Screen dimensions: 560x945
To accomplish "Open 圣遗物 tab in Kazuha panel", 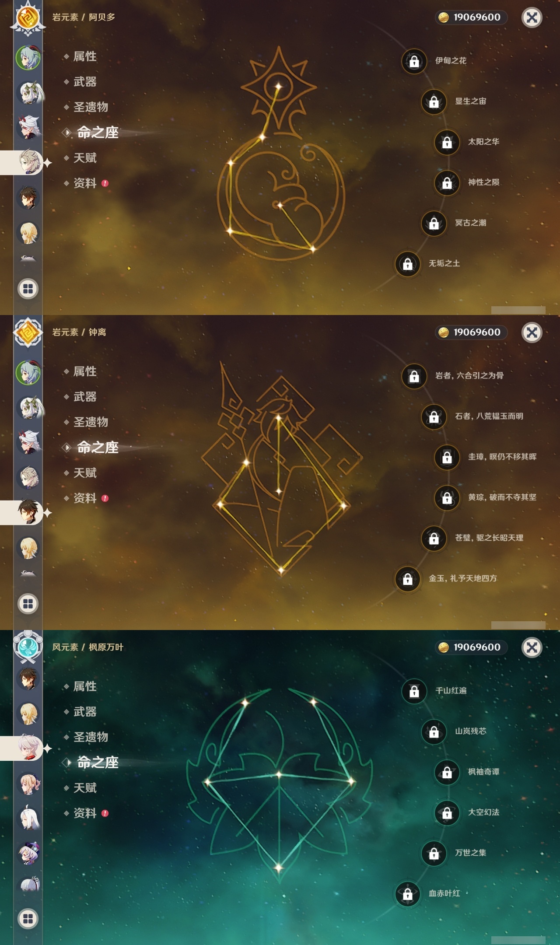I will click(x=91, y=737).
